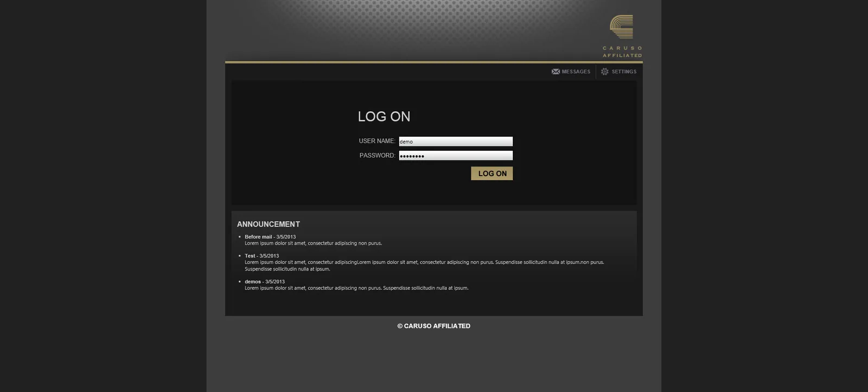The height and width of the screenshot is (392, 868).
Task: Click the MESSAGES menu label
Action: coord(576,72)
